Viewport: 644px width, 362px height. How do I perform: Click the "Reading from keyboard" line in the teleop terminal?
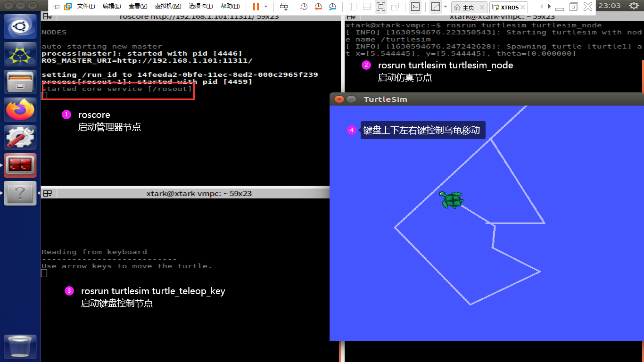[x=94, y=252]
